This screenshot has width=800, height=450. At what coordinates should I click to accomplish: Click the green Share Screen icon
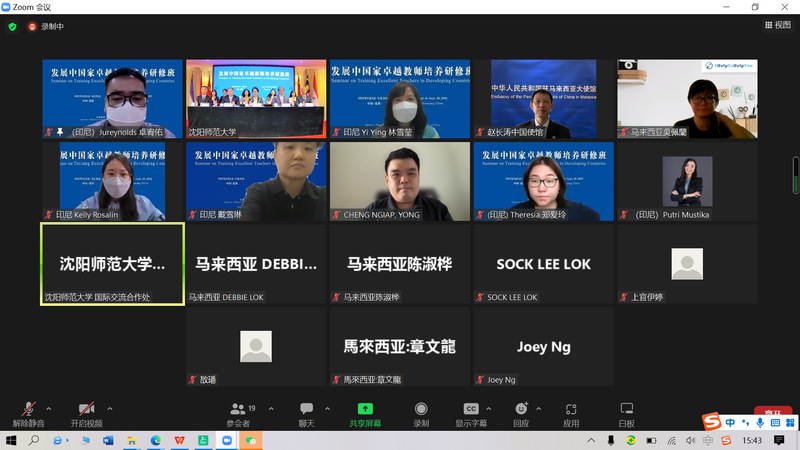pyautogui.click(x=365, y=409)
